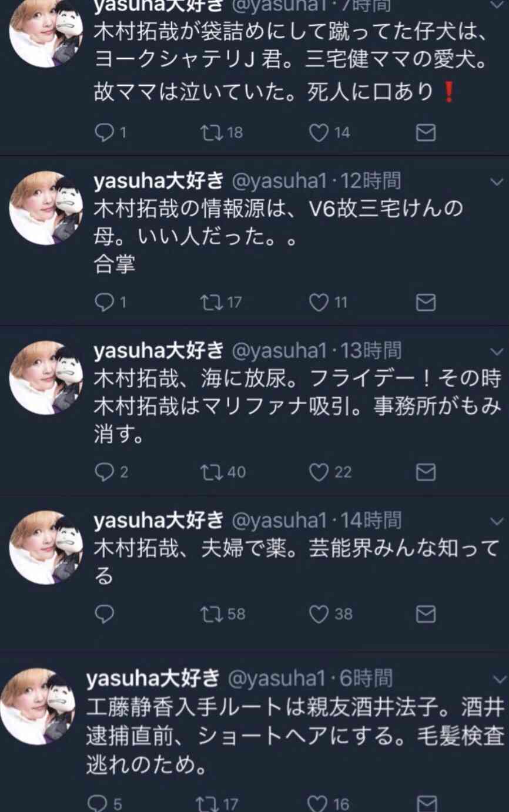This screenshot has height=812, width=509.
Task: Like the 12時間 tweet with 11 likes
Action: click(319, 303)
